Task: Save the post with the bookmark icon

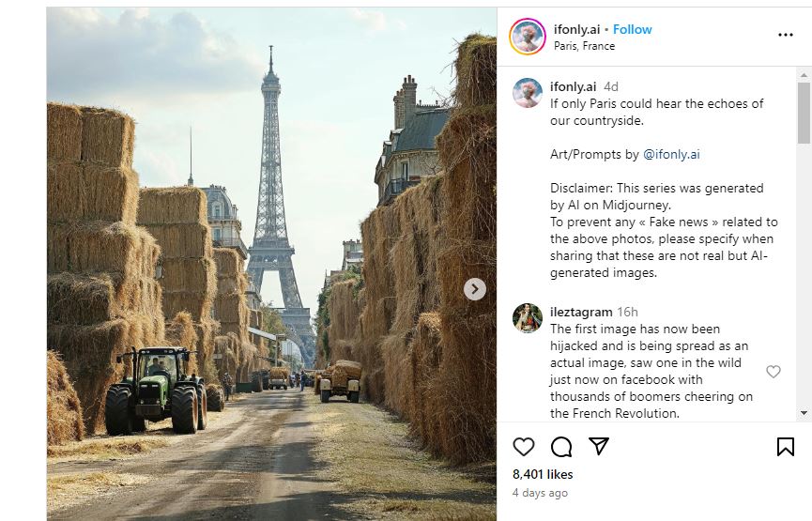Action: coord(786,447)
